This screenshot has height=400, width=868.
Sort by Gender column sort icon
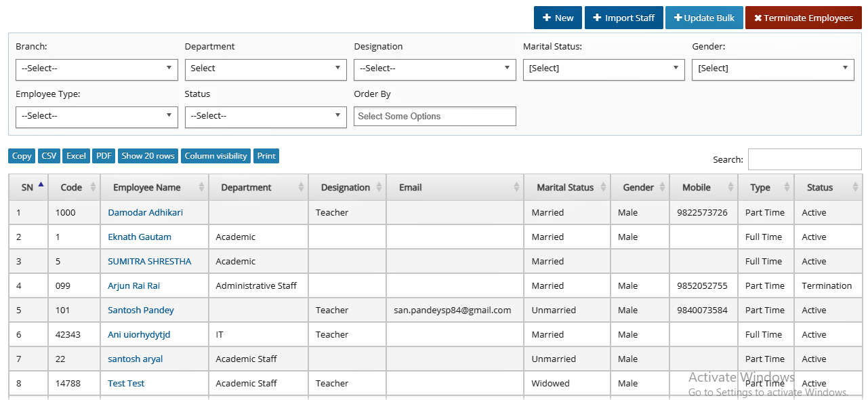(x=662, y=187)
